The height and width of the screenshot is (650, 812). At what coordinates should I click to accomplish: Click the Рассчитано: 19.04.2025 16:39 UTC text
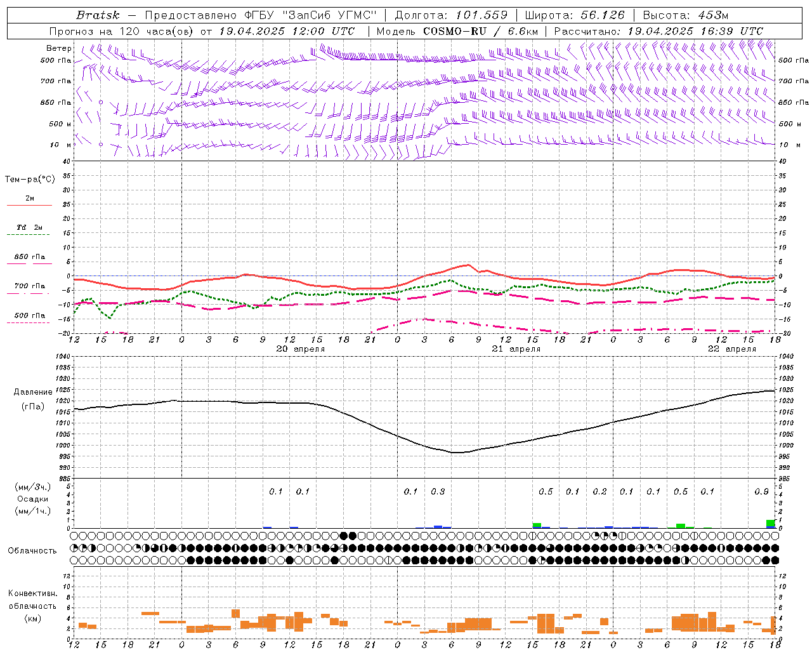[x=658, y=31]
